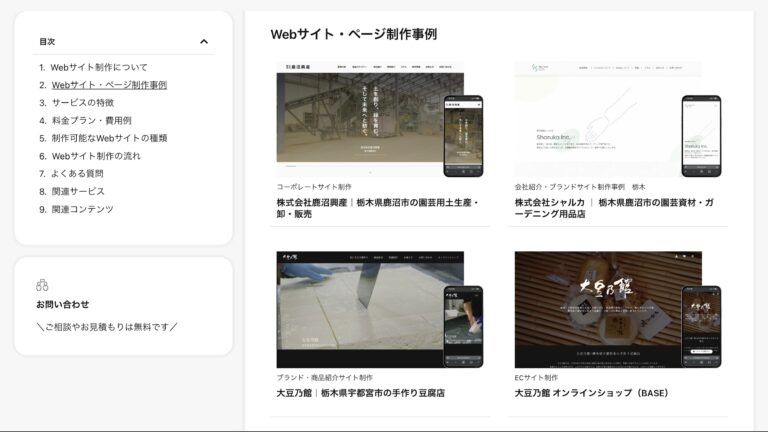Go to 関連サービス contents link
The image size is (768, 432).
click(x=78, y=191)
